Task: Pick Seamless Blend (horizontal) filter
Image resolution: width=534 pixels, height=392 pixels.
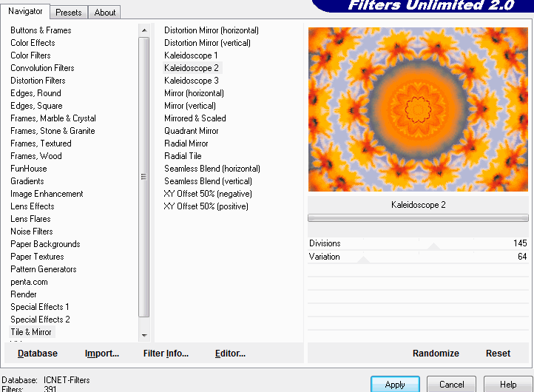Action: pyautogui.click(x=212, y=169)
